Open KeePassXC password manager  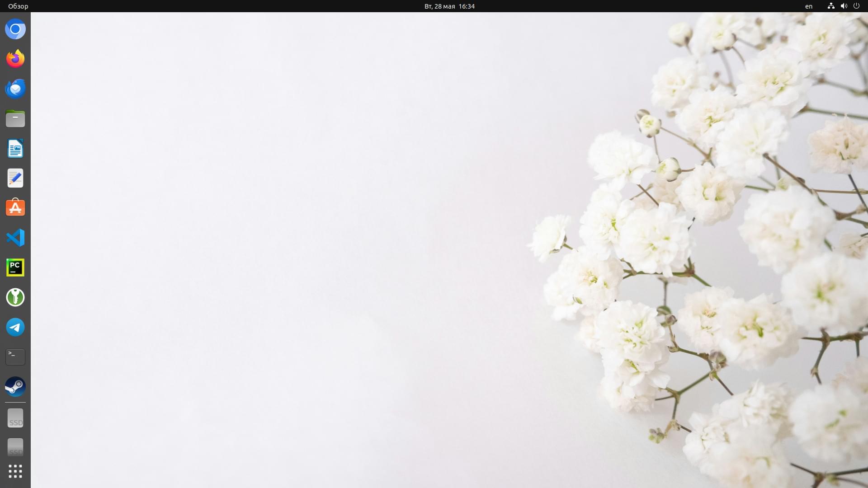tap(15, 297)
